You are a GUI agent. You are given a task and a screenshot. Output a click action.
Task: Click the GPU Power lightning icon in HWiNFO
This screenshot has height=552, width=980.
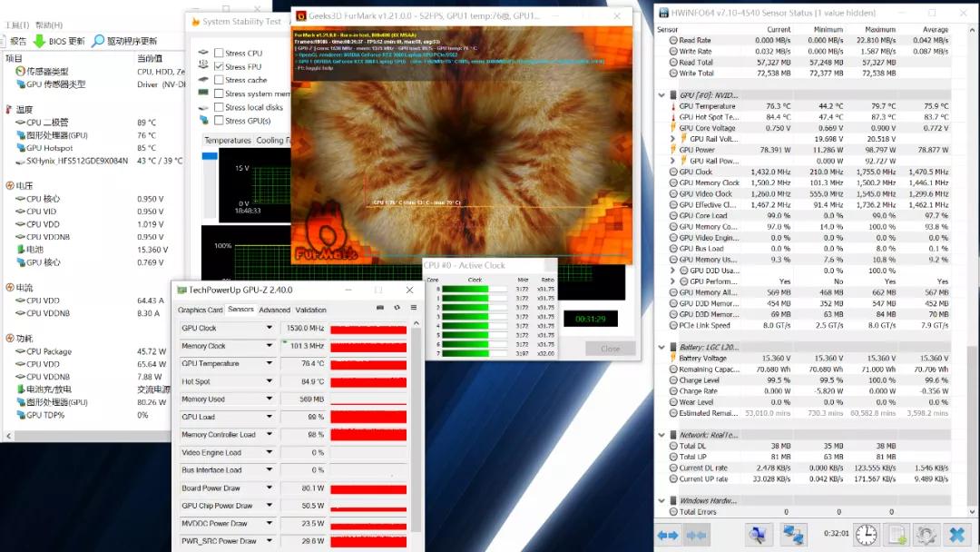tap(673, 150)
